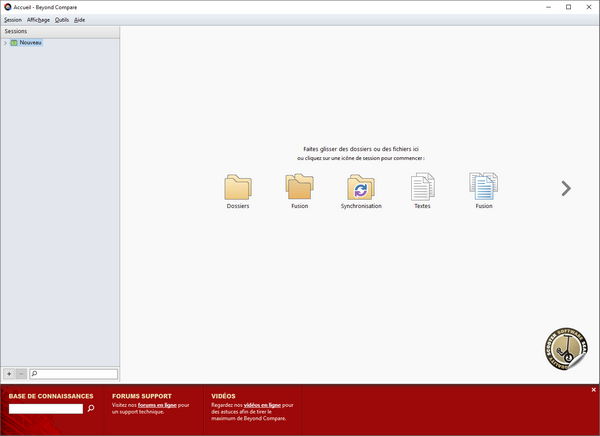Image resolution: width=600 pixels, height=436 pixels.
Task: Focus the sessions search filter field
Action: (73, 374)
